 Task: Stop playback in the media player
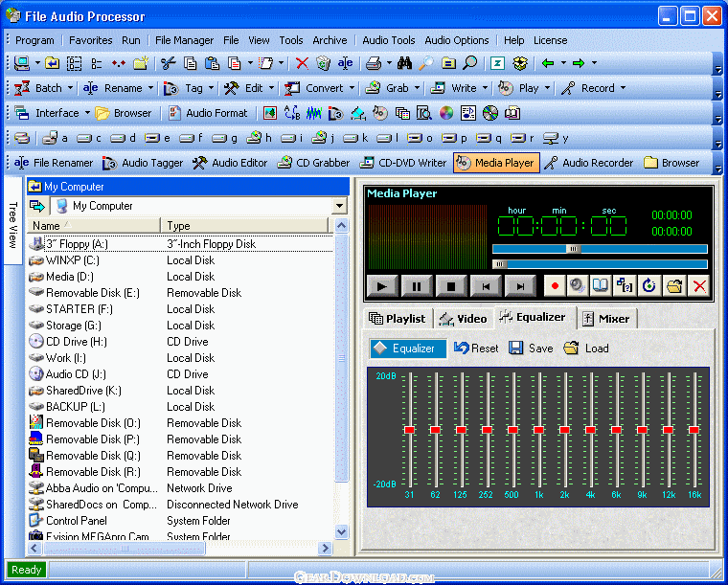point(451,285)
